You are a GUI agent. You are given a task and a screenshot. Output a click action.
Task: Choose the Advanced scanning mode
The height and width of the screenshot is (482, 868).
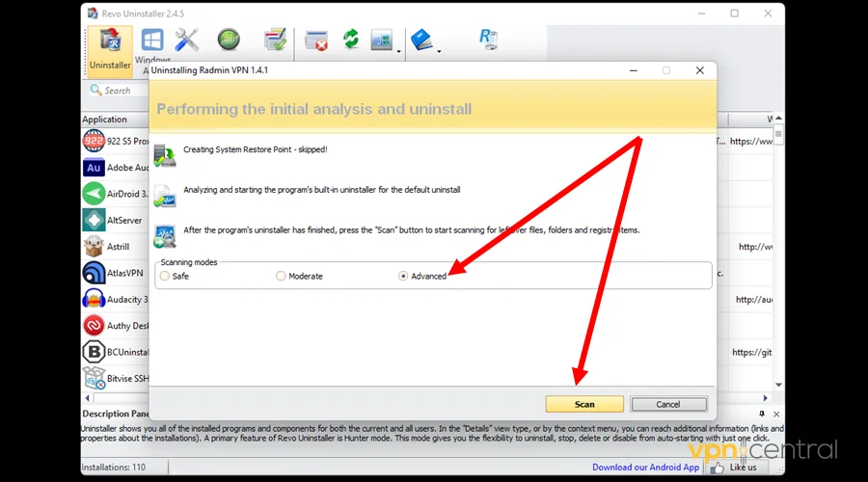[x=403, y=276]
